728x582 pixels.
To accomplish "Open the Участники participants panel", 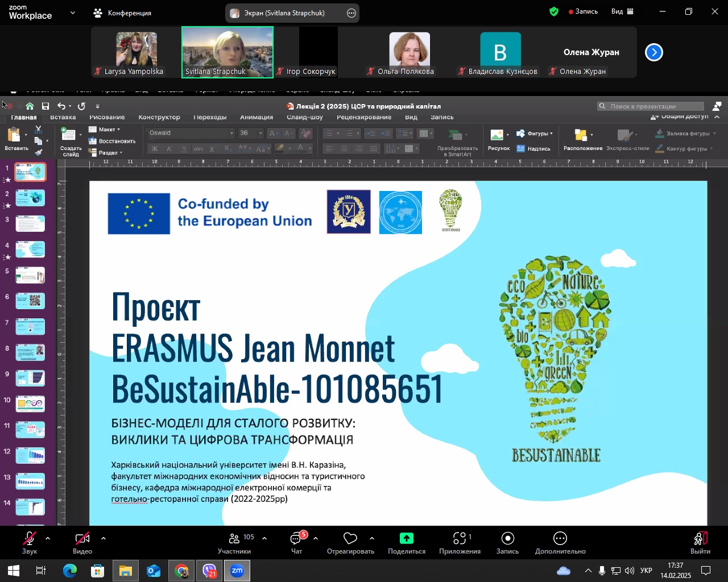I will pos(234,543).
